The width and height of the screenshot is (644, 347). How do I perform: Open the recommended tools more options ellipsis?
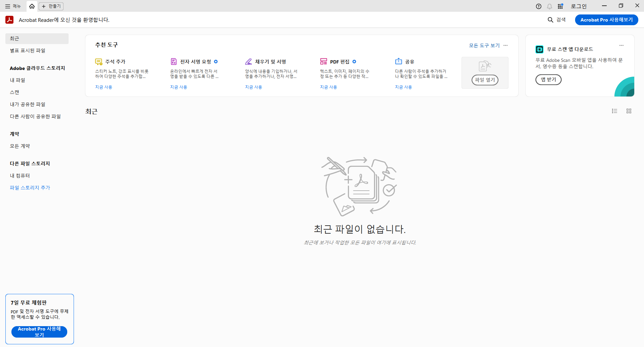506,45
